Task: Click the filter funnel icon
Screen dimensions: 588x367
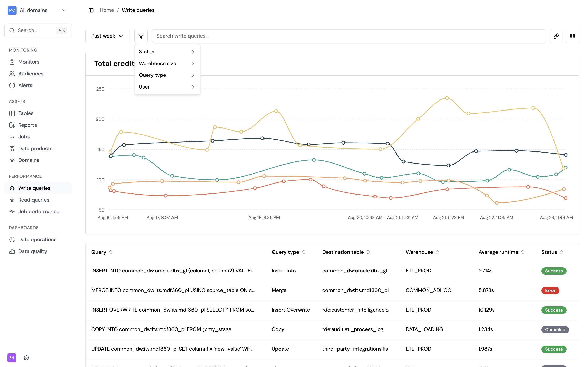Action: click(141, 36)
